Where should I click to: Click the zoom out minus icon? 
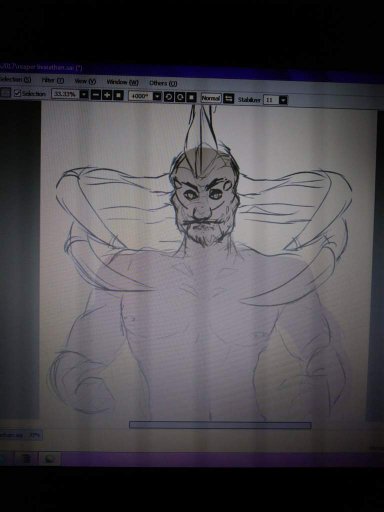point(96,95)
